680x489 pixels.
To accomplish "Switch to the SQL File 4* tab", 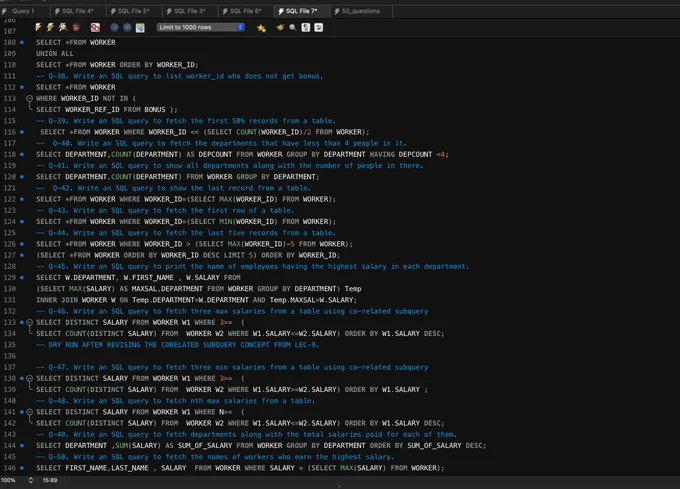I will [x=78, y=11].
